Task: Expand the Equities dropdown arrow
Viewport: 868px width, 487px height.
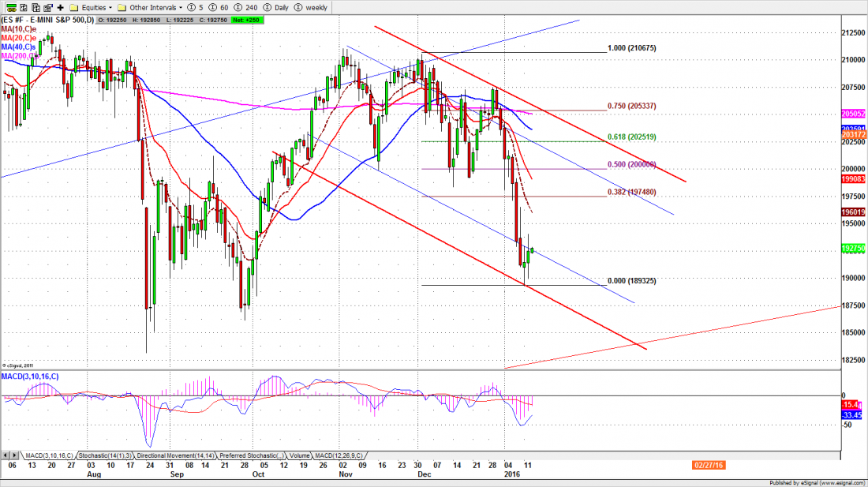Action: (110, 7)
